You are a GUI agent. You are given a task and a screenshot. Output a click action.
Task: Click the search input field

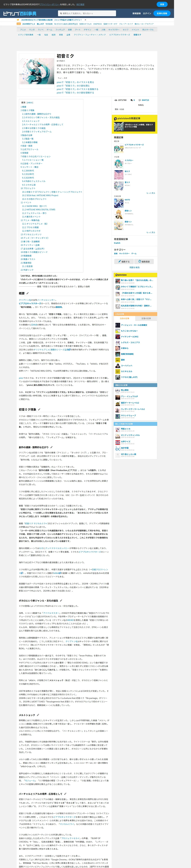click(x=87, y=13)
